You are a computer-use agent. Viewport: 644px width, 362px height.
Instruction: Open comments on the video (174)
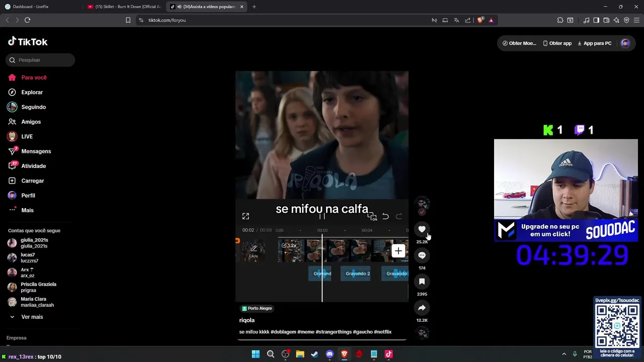click(x=422, y=255)
